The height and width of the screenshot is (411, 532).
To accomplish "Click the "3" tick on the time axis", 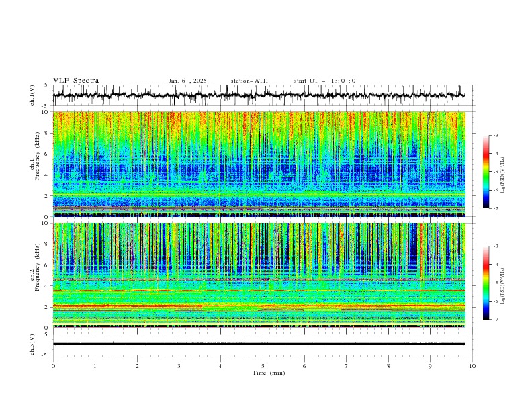I will tap(179, 366).
